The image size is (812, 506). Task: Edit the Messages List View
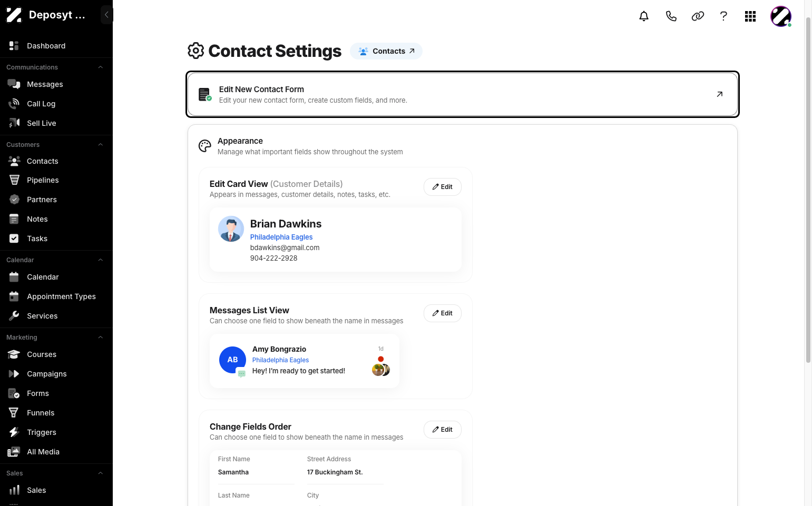443,313
